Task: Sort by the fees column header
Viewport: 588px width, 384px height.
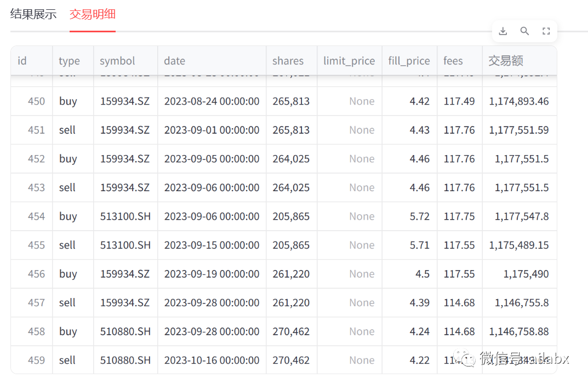Action: tap(460, 61)
